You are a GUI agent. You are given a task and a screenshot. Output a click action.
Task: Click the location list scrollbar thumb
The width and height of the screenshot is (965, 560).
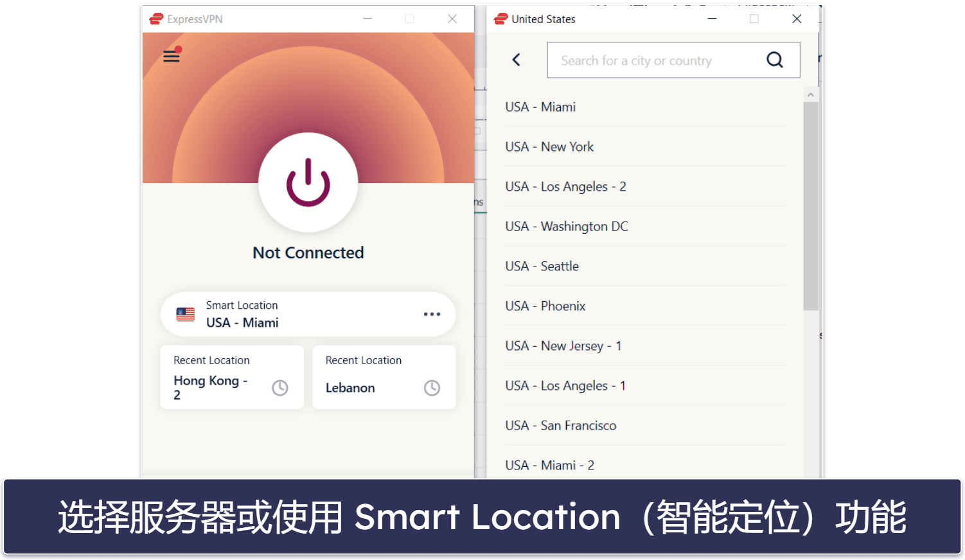click(x=811, y=206)
